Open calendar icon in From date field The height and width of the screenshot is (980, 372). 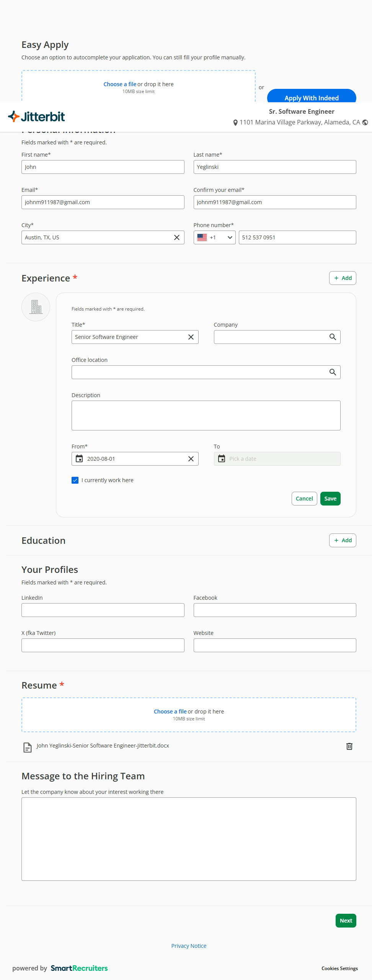point(79,459)
